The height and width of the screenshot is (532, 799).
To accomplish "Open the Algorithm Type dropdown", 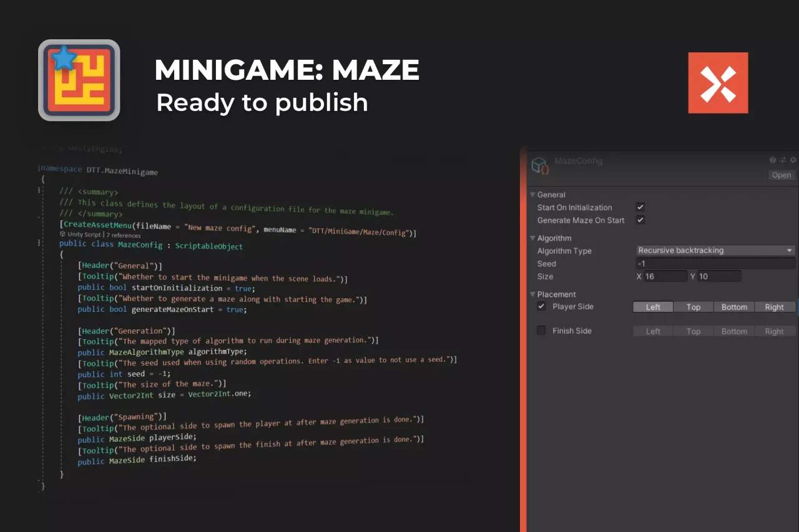I will (716, 251).
